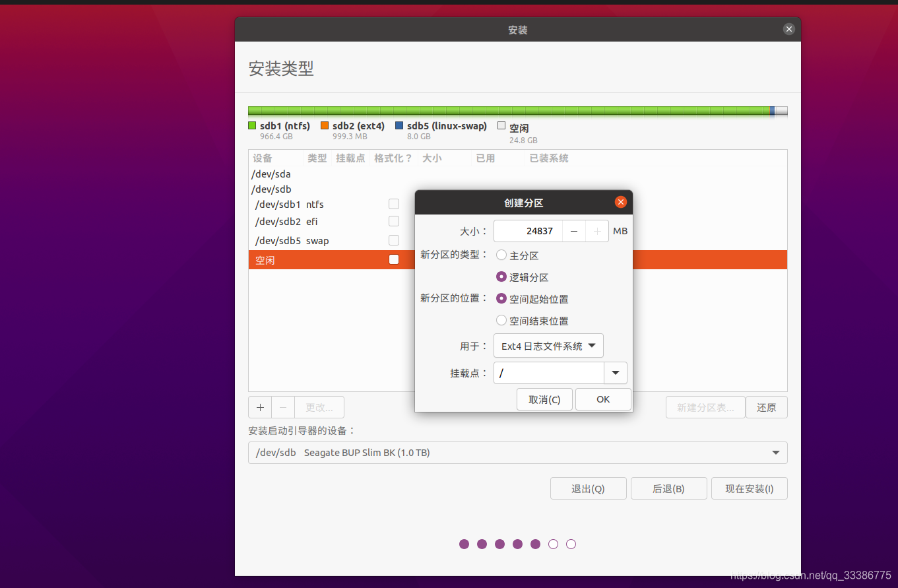Click the white 空闲 legend swatch
Viewport: 898px width, 588px height.
(501, 125)
